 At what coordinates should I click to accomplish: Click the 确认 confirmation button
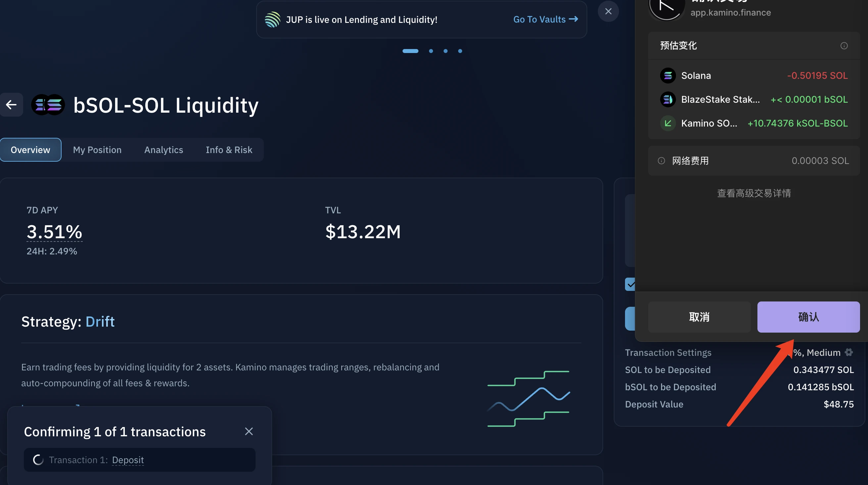[808, 317]
